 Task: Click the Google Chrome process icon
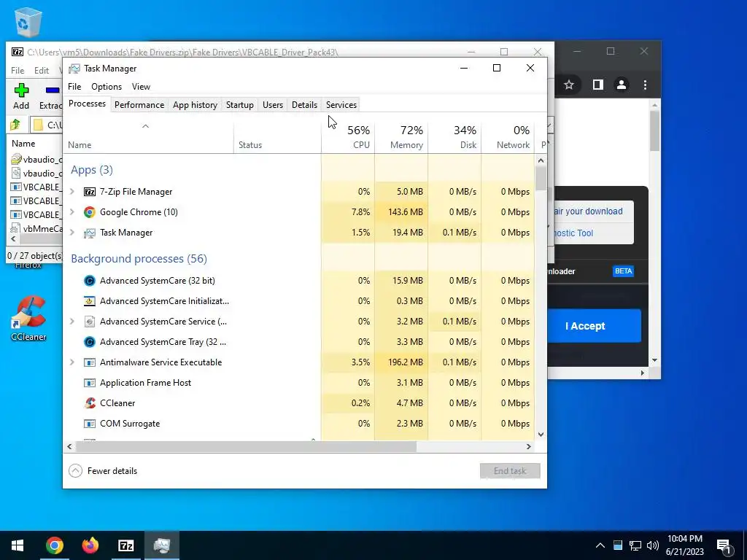coord(90,212)
